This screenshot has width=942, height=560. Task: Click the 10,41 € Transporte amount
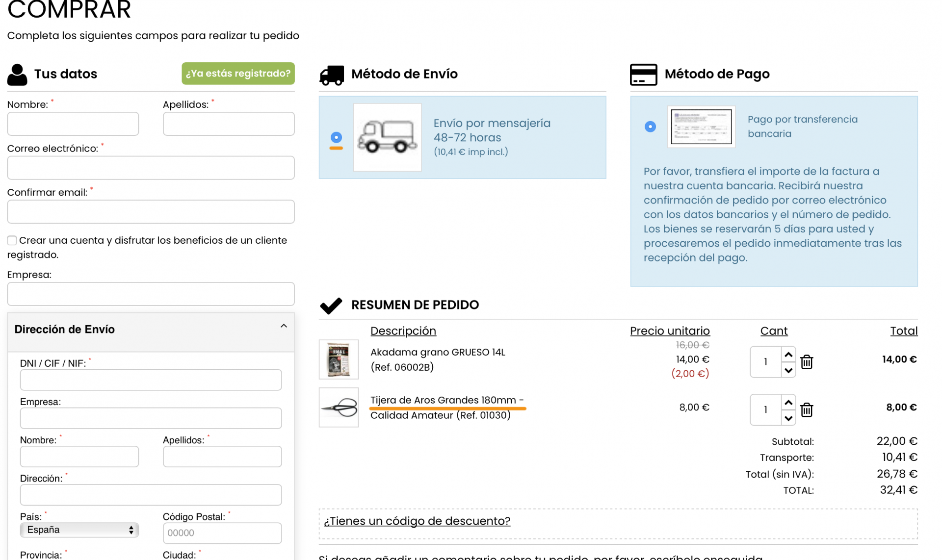899,457
